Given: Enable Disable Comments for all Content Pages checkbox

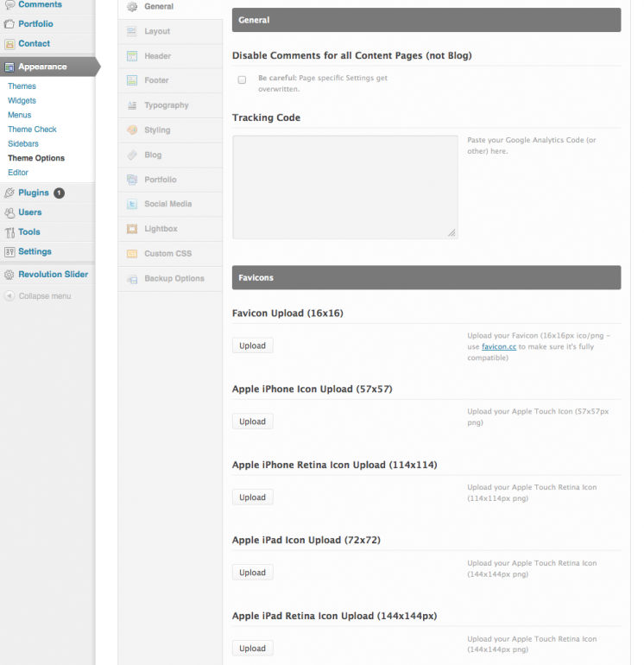Looking at the screenshot, I should click(242, 79).
